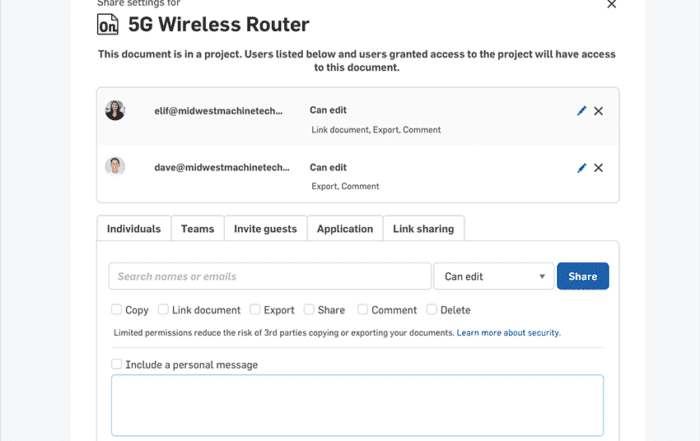This screenshot has width=700, height=441.
Task: Switch to the Teams tab
Action: tap(197, 229)
